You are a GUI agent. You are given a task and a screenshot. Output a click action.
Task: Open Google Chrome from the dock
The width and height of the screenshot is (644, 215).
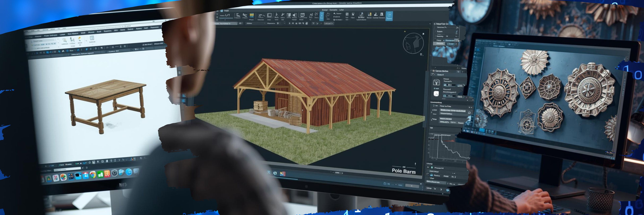click(x=93, y=175)
